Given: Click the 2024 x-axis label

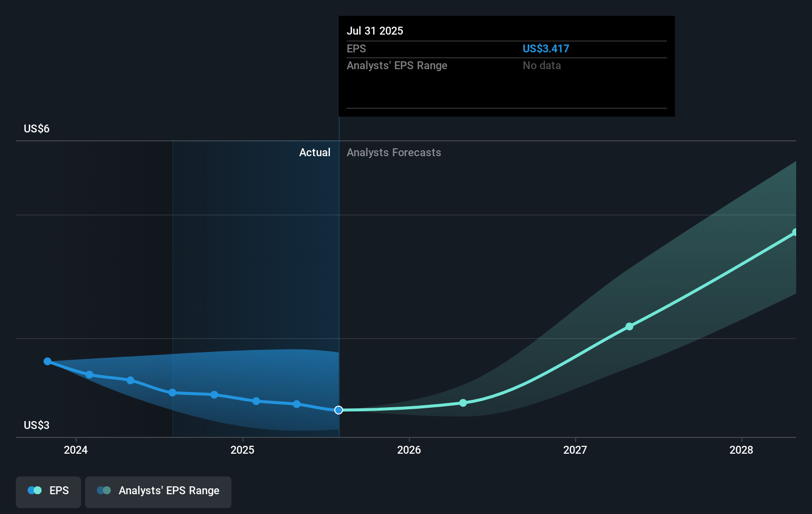Looking at the screenshot, I should pyautogui.click(x=76, y=450).
